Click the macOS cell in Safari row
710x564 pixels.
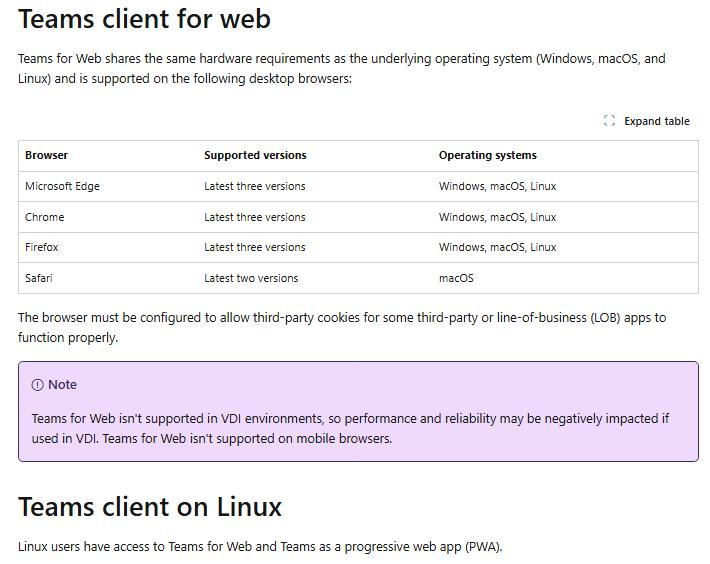[x=456, y=278]
